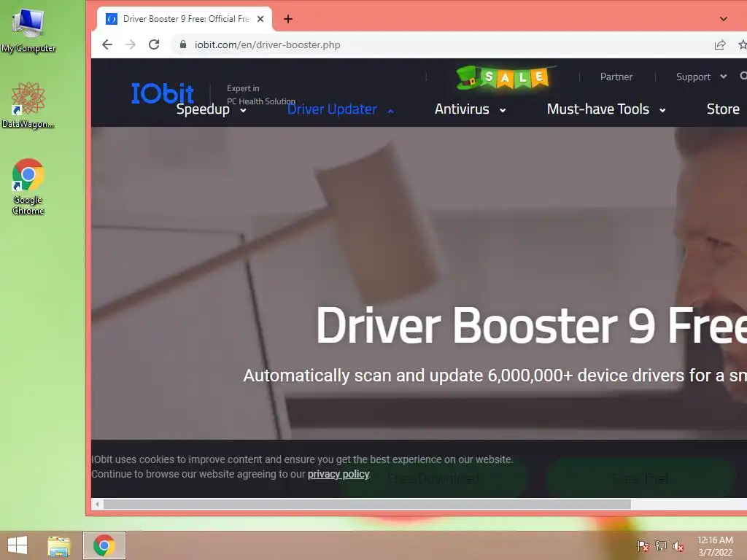The height and width of the screenshot is (560, 747).
Task: Expand the Must-have Tools chevron
Action: 662,111
